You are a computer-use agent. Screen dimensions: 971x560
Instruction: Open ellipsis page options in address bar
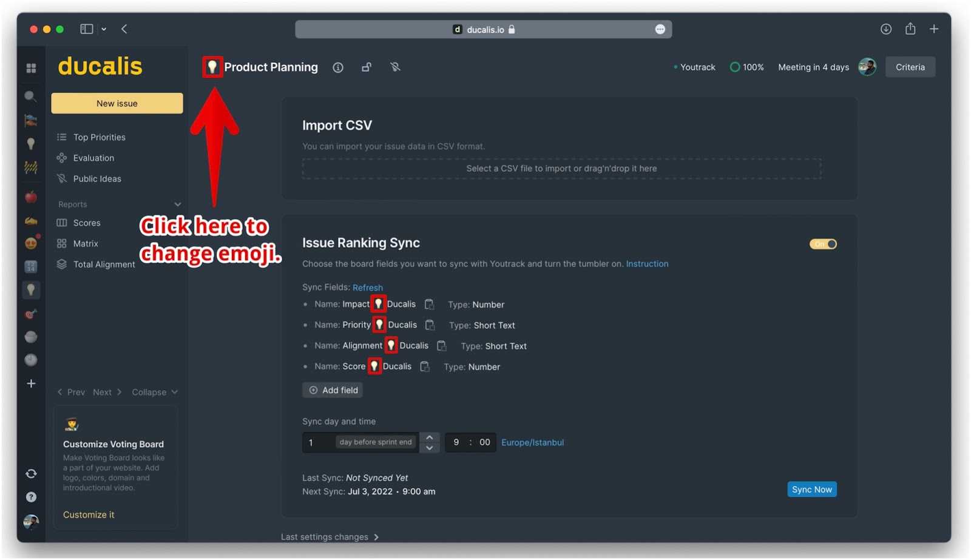point(660,29)
